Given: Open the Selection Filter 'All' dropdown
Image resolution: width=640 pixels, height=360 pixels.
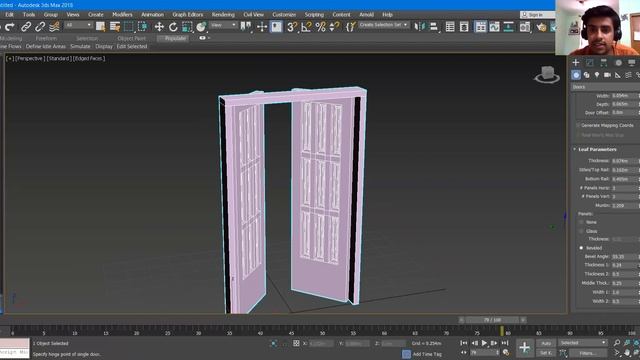Looking at the screenshot, I should (x=78, y=25).
